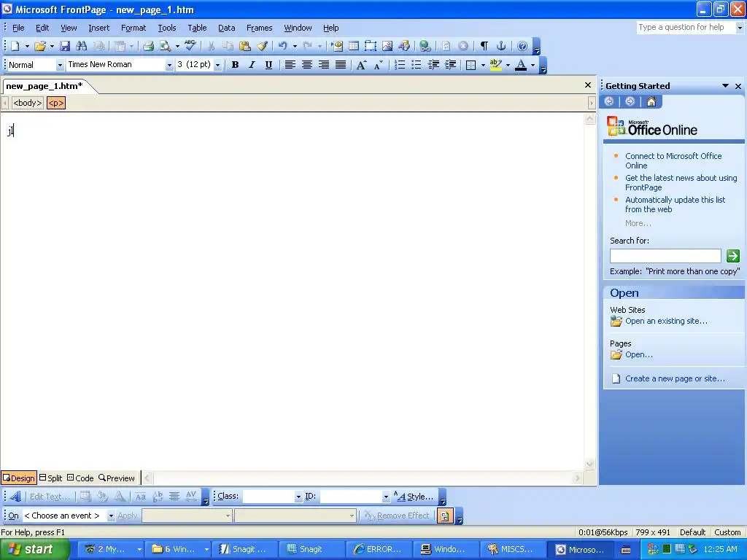The image size is (747, 560).
Task: Open the Format menu
Action: pyautogui.click(x=133, y=28)
